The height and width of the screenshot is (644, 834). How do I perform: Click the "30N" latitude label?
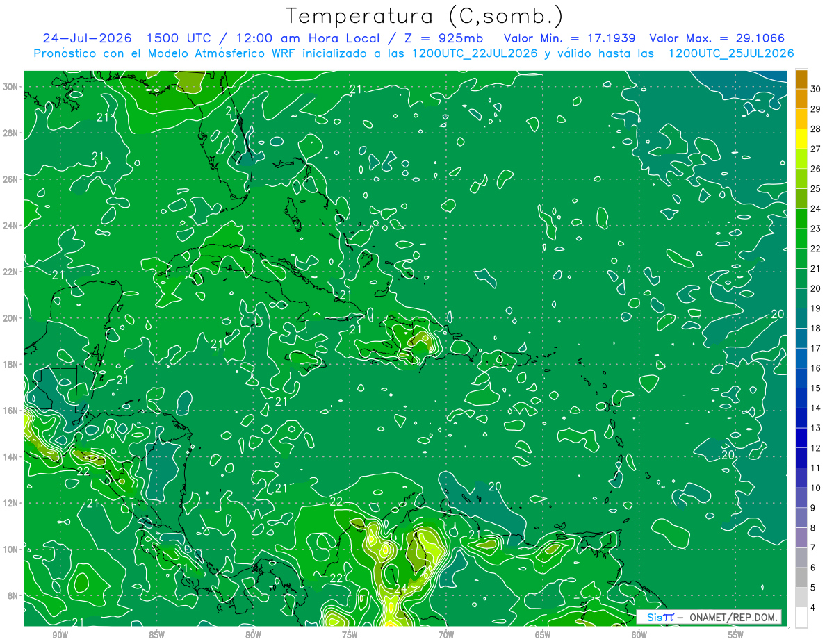(x=10, y=87)
